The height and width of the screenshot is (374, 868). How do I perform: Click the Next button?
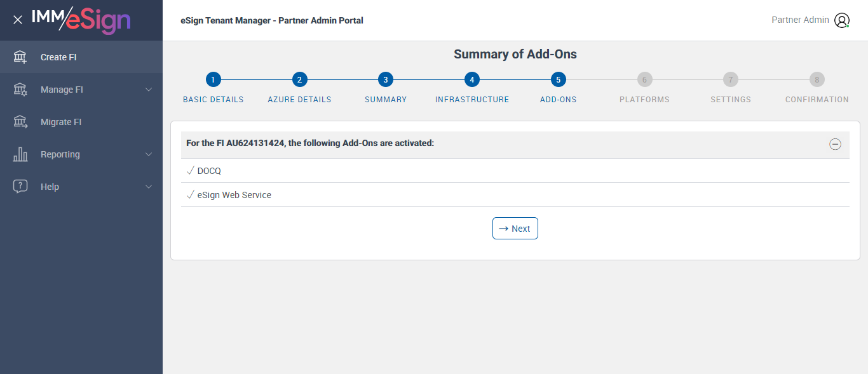click(515, 229)
